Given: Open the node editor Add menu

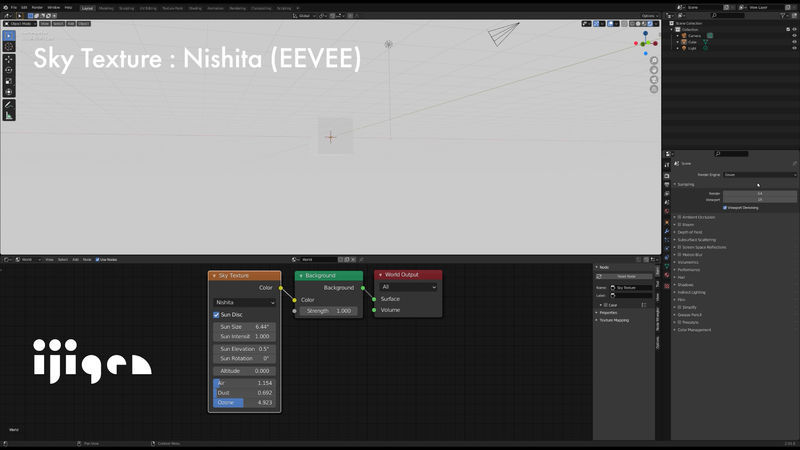Looking at the screenshot, I should [76, 260].
